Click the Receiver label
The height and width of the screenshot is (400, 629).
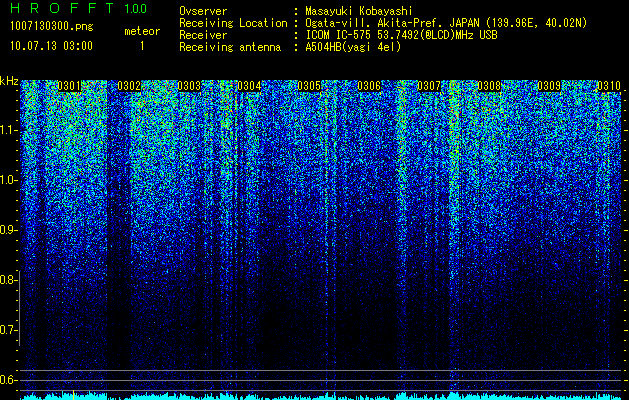pyautogui.click(x=203, y=35)
